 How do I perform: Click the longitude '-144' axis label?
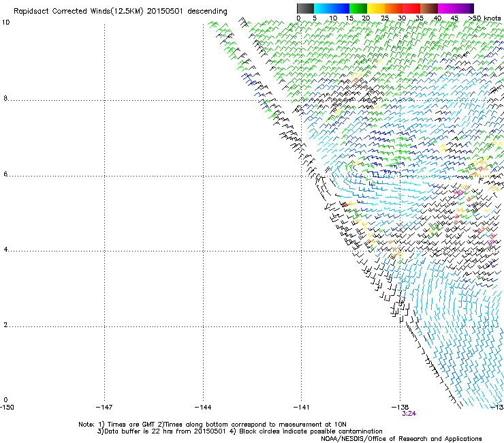click(203, 408)
